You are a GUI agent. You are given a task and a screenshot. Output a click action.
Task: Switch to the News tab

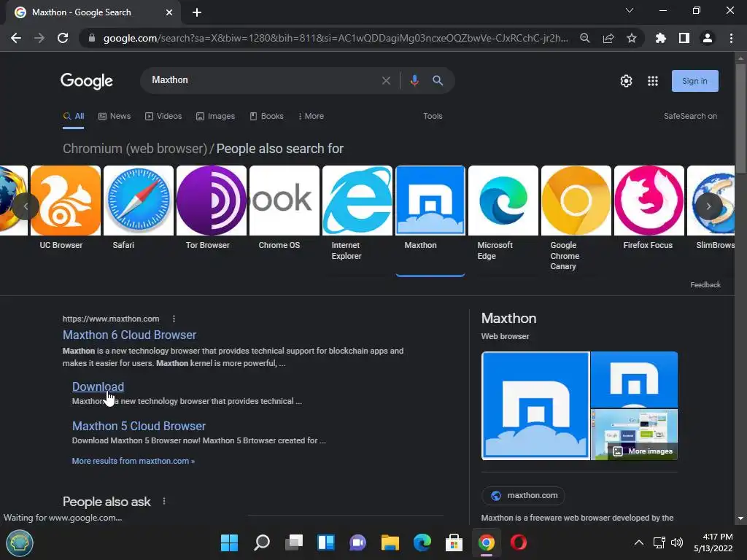pos(115,116)
